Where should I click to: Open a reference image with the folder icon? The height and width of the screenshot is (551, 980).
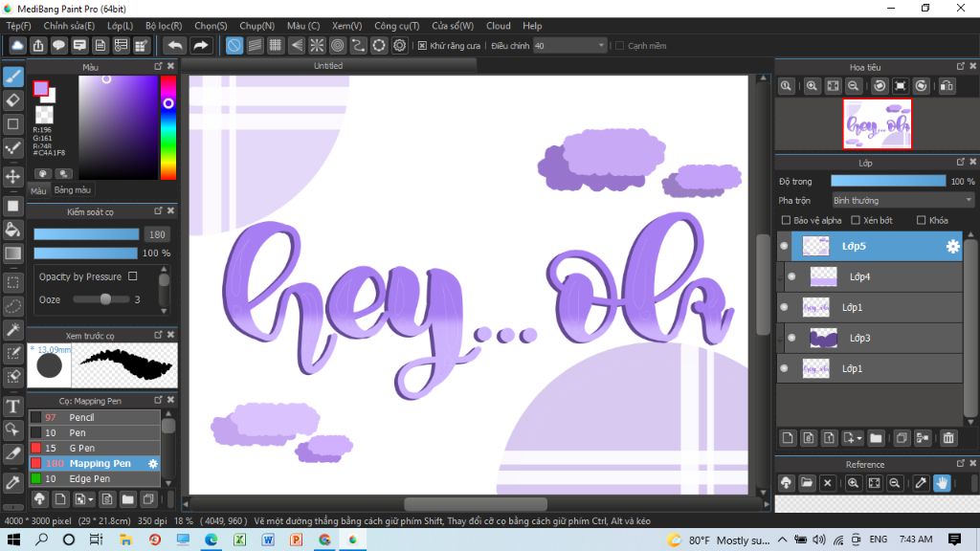807,483
